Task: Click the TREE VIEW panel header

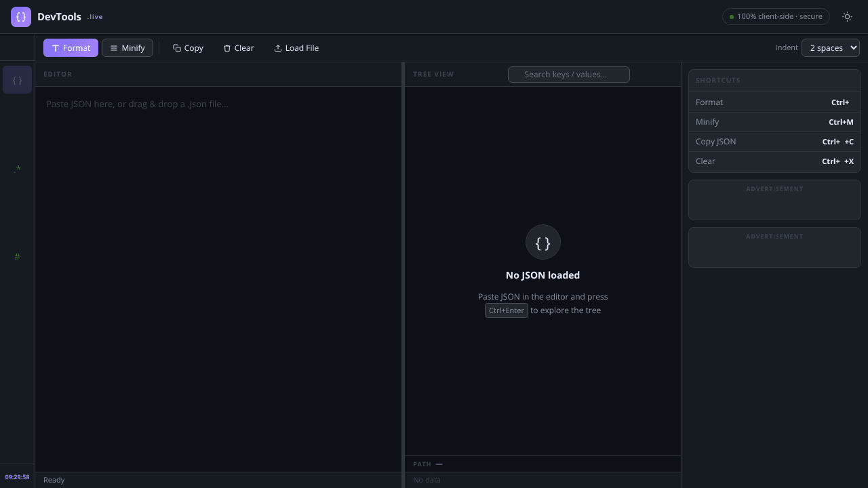Action: [433, 75]
